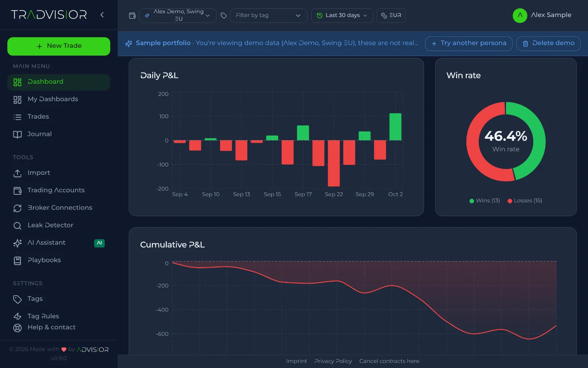588x368 pixels.
Task: Click the Tag Rules lightning icon
Action: [17, 316]
